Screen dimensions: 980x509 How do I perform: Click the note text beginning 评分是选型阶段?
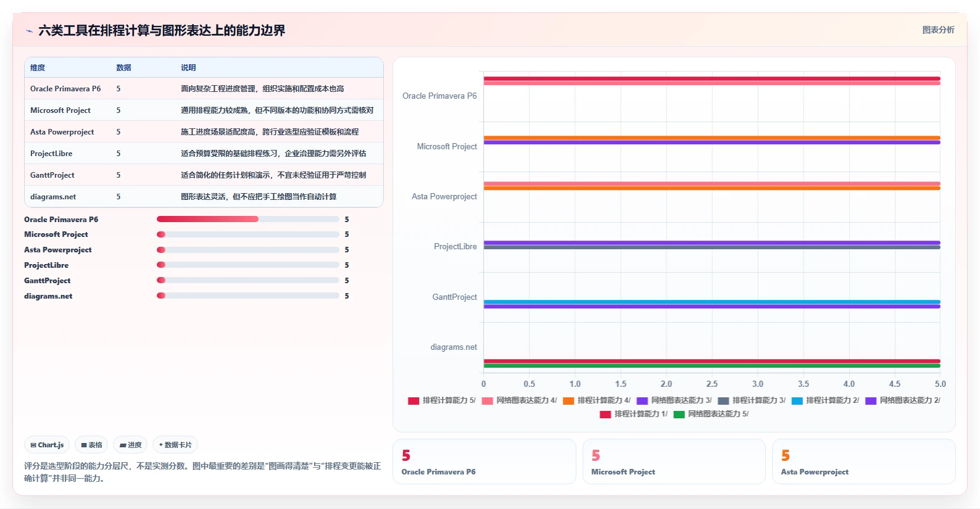pos(202,472)
